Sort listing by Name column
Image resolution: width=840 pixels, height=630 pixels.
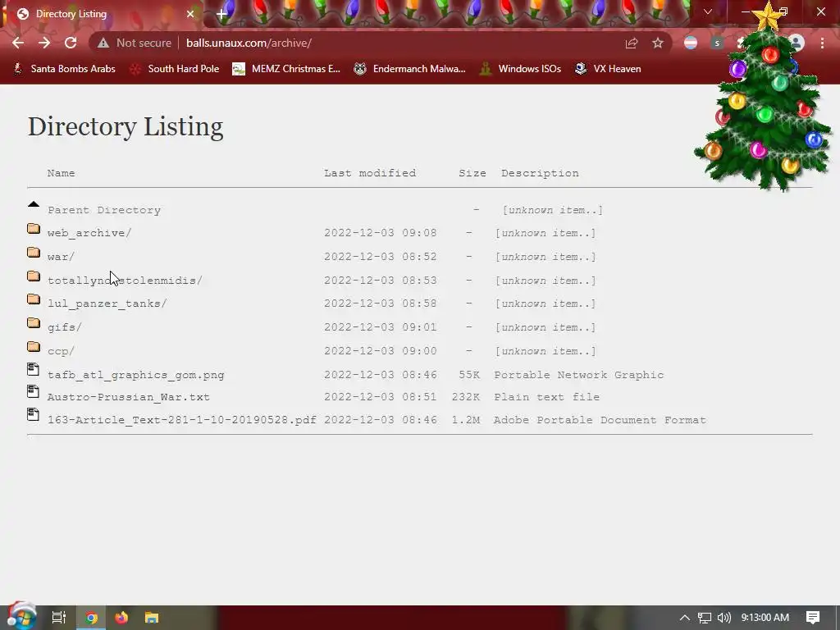coord(61,173)
